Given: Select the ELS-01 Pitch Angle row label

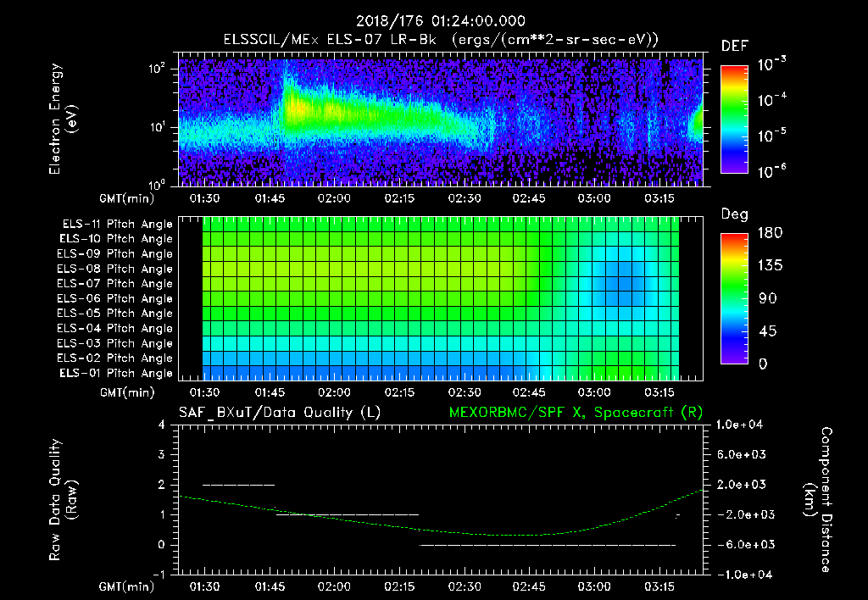Looking at the screenshot, I should click(116, 373).
